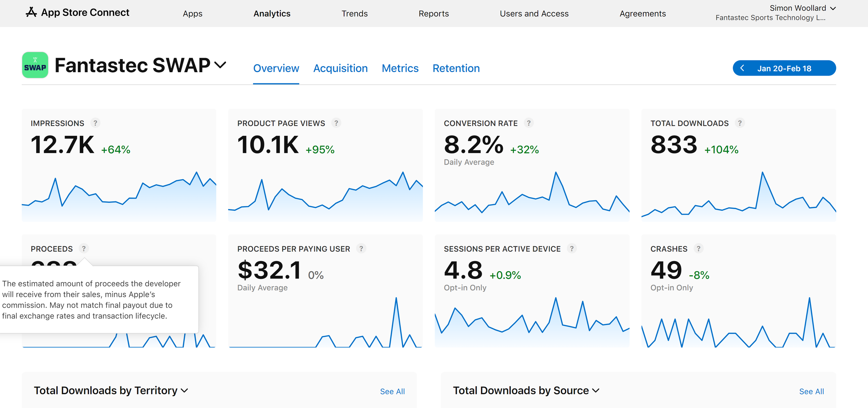Click the 4.8 sessions per device value
Image resolution: width=868 pixels, height=408 pixels.
click(x=463, y=270)
